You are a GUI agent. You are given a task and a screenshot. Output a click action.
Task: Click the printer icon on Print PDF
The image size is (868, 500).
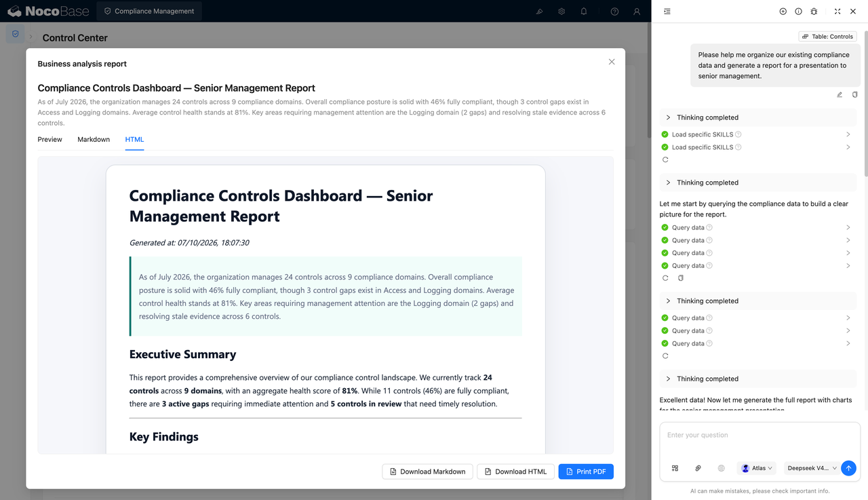point(570,472)
